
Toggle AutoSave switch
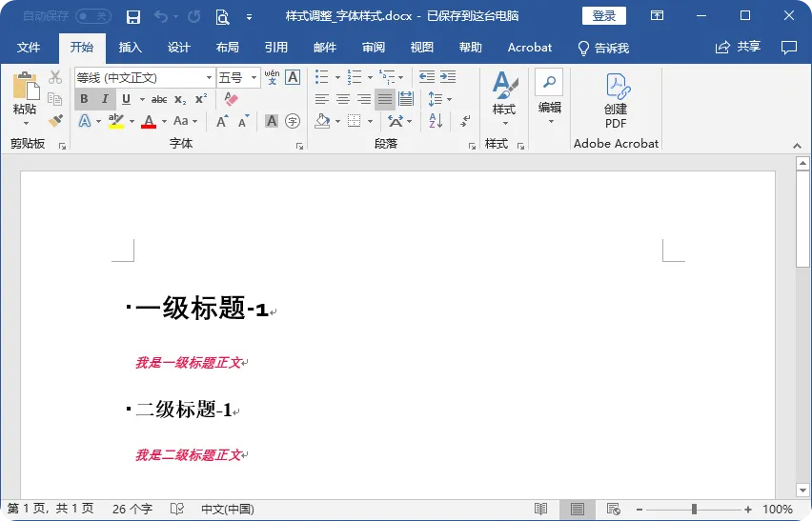click(93, 16)
